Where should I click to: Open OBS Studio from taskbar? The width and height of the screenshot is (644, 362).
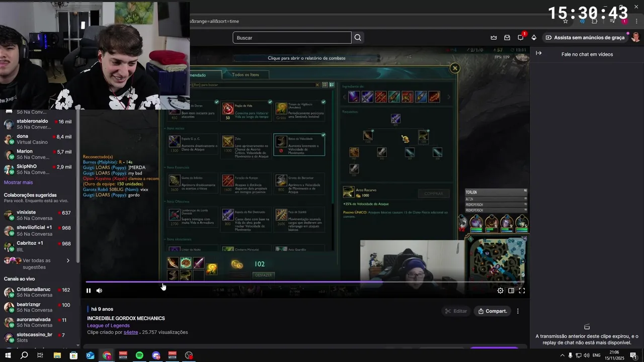(x=189, y=355)
